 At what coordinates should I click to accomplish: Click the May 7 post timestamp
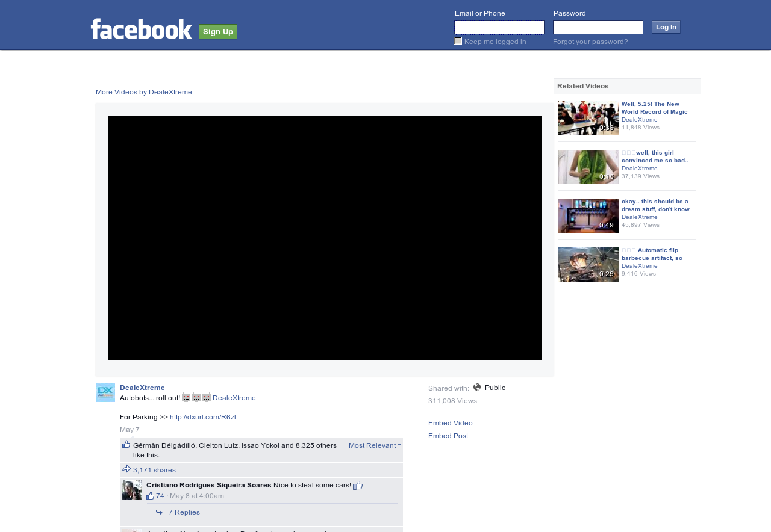pyautogui.click(x=130, y=430)
